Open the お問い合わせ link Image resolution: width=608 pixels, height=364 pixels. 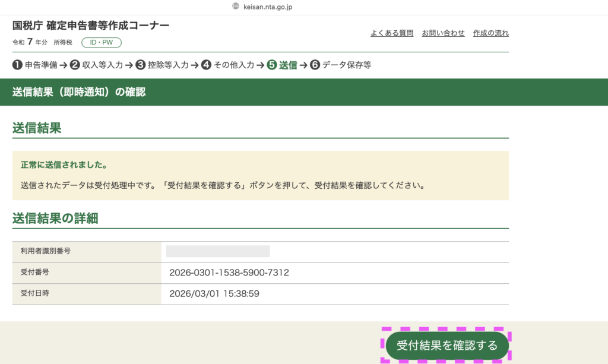(x=443, y=33)
